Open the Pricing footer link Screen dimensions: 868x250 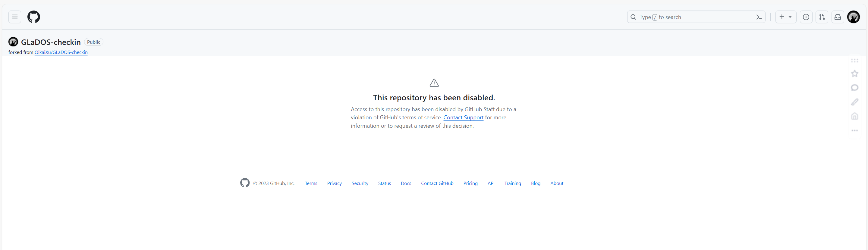click(470, 183)
